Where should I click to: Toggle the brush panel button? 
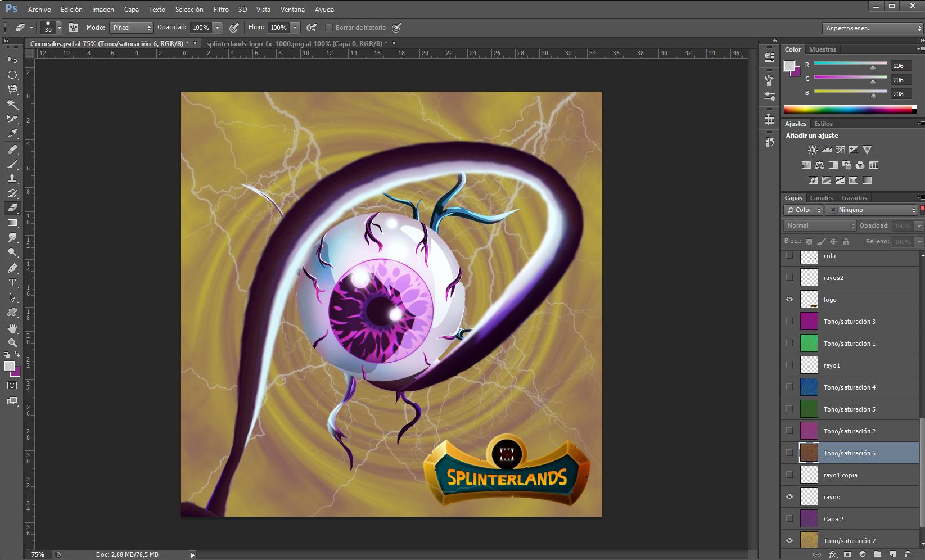pyautogui.click(x=73, y=28)
